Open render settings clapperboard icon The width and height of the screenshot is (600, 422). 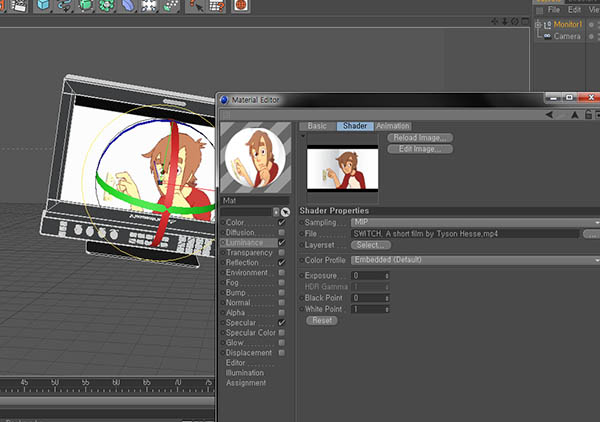19,5
